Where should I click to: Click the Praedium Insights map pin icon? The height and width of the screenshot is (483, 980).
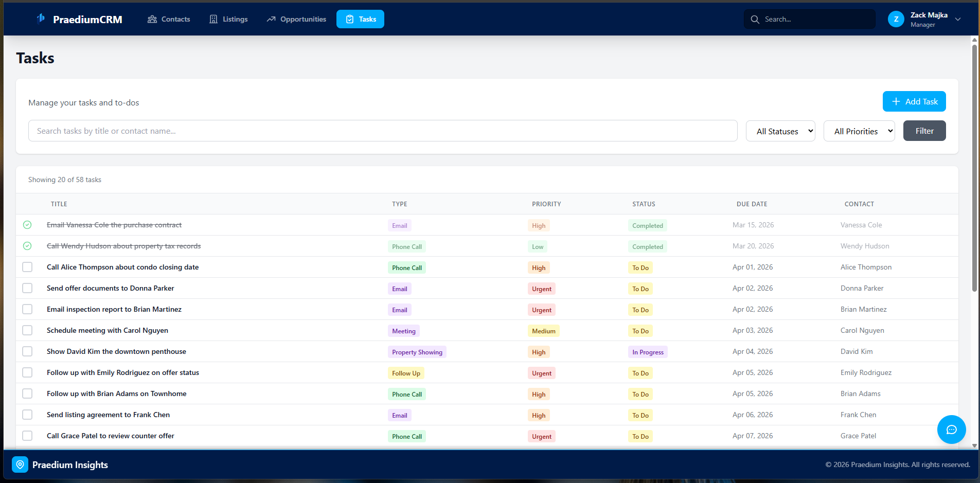click(x=20, y=464)
